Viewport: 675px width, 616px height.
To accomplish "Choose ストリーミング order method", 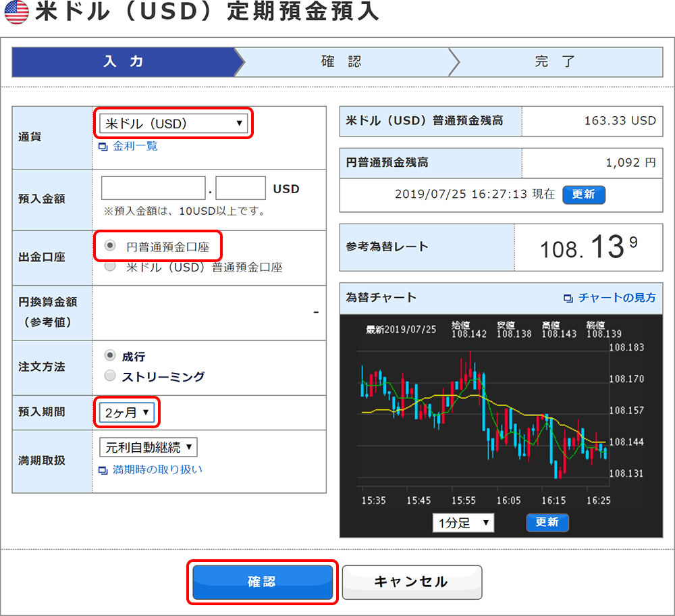I will click(x=110, y=376).
